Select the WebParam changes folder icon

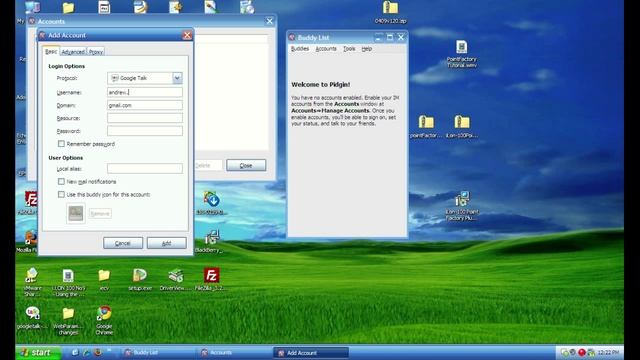[68, 320]
